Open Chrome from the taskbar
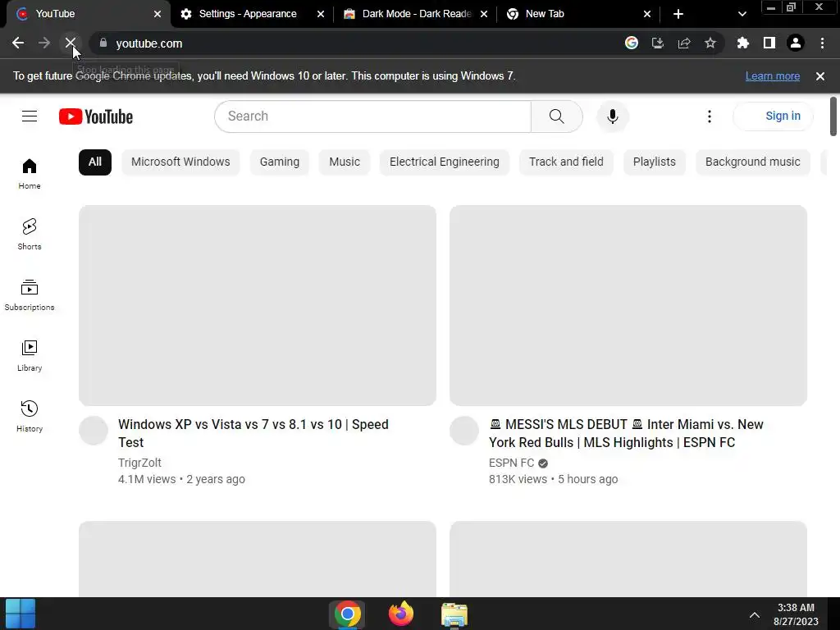840x630 pixels. click(x=347, y=614)
